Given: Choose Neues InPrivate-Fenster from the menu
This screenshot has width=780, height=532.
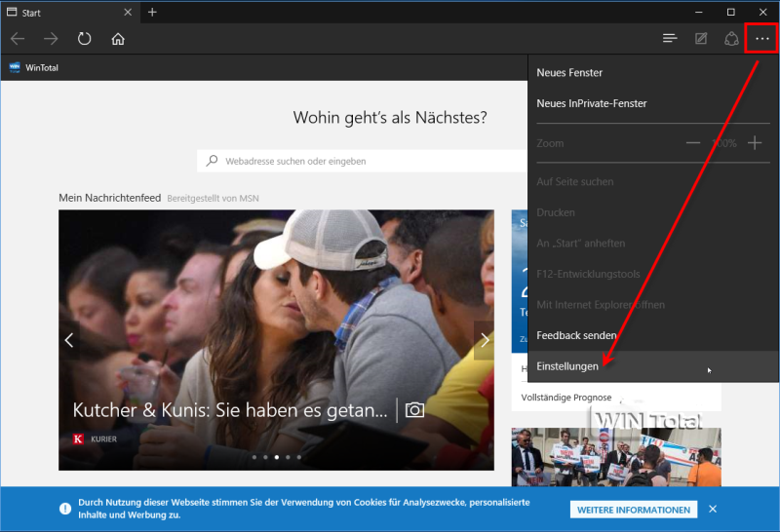Looking at the screenshot, I should [x=591, y=103].
